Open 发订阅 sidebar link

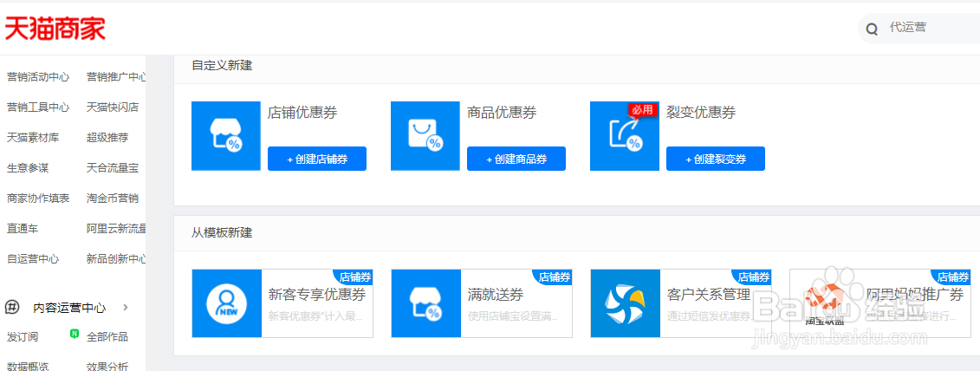tap(23, 336)
